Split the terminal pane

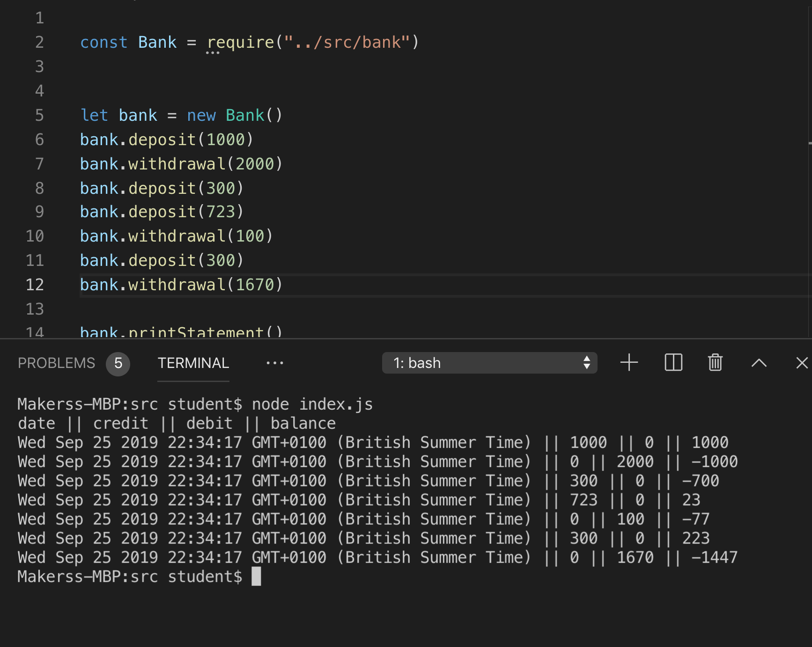coord(673,363)
